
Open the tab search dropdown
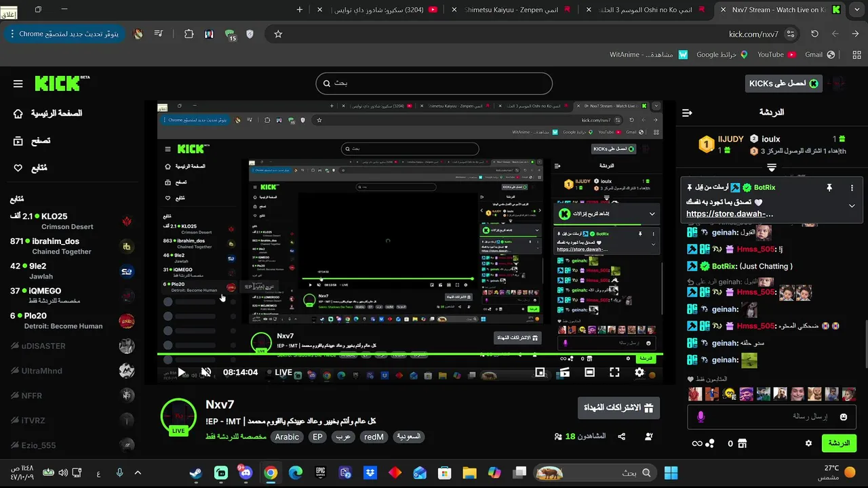point(858,9)
